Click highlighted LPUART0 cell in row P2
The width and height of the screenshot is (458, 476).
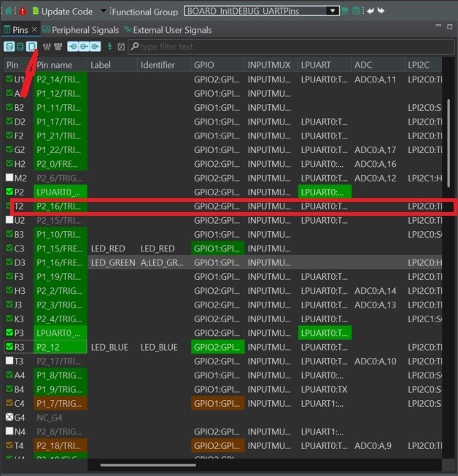tap(325, 192)
